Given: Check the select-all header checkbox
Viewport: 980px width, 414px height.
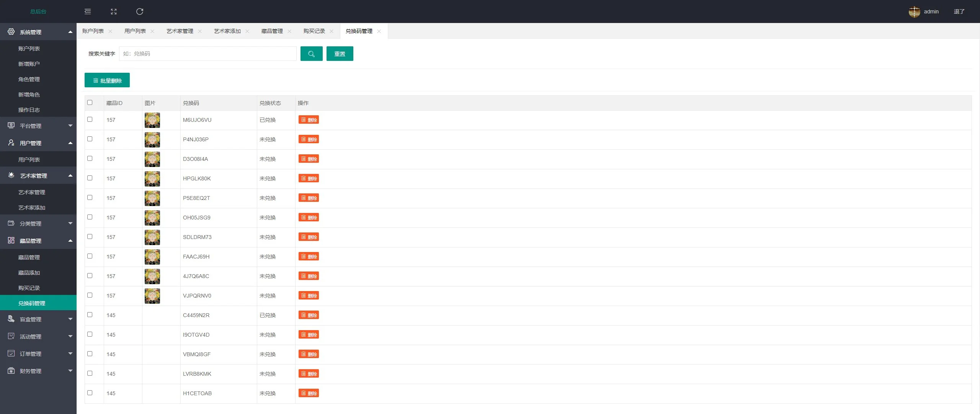Looking at the screenshot, I should coord(90,103).
